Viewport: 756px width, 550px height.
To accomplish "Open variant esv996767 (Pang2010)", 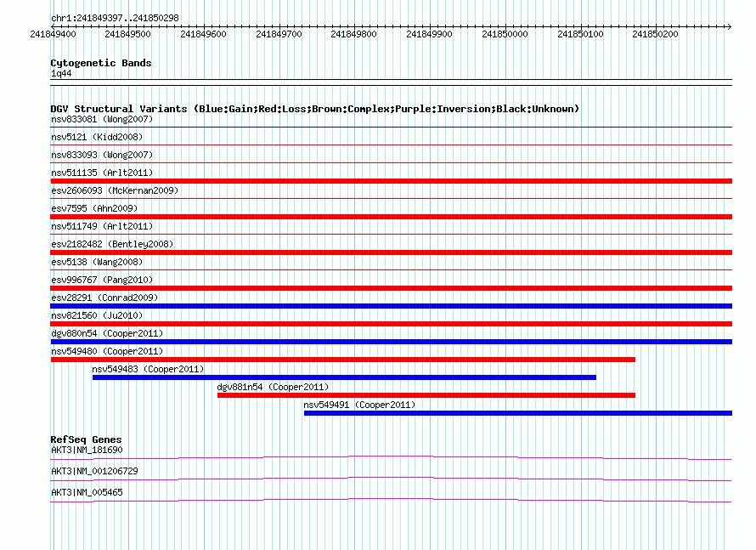I will (x=102, y=280).
